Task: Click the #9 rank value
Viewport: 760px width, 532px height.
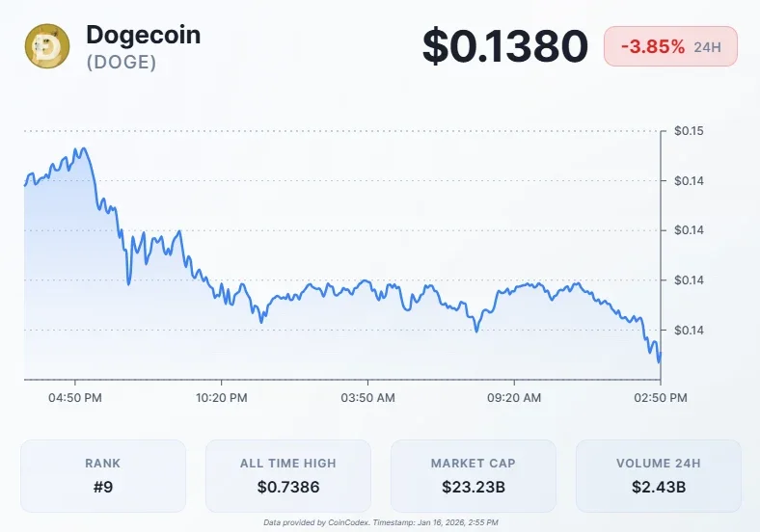Action: [103, 488]
